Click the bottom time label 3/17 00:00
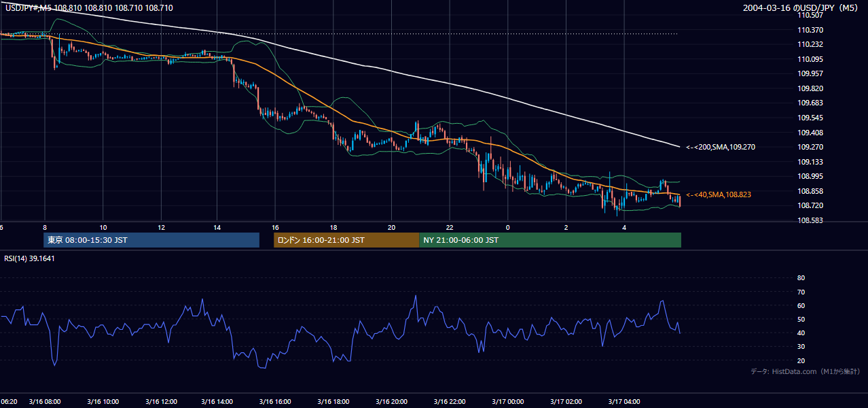The height and width of the screenshot is (408, 868). tap(508, 401)
